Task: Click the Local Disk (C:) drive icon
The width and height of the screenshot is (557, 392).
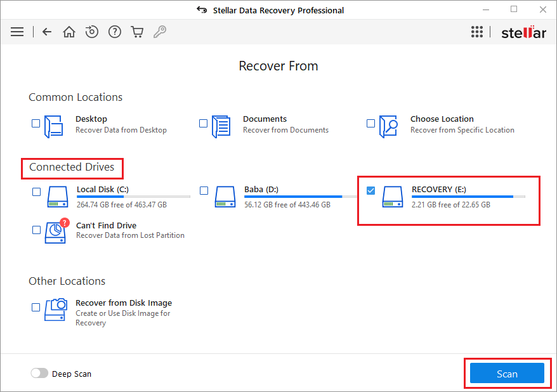Action: (x=58, y=197)
